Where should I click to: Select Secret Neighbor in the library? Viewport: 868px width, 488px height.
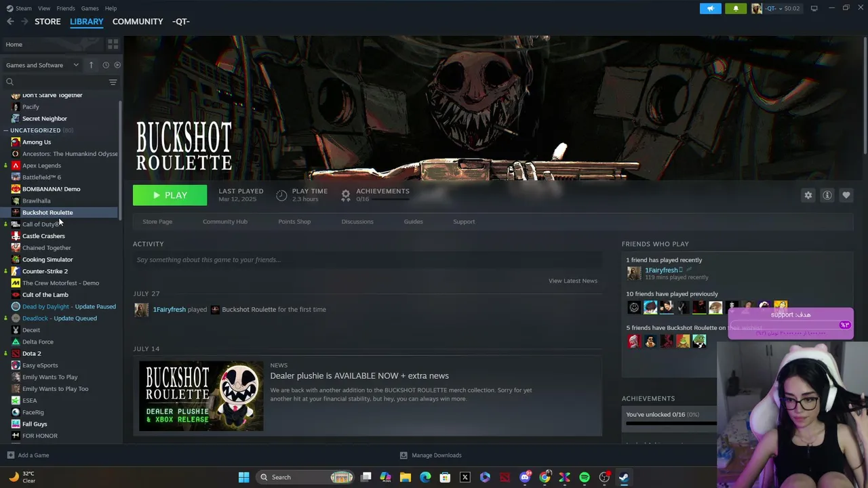pyautogui.click(x=44, y=119)
